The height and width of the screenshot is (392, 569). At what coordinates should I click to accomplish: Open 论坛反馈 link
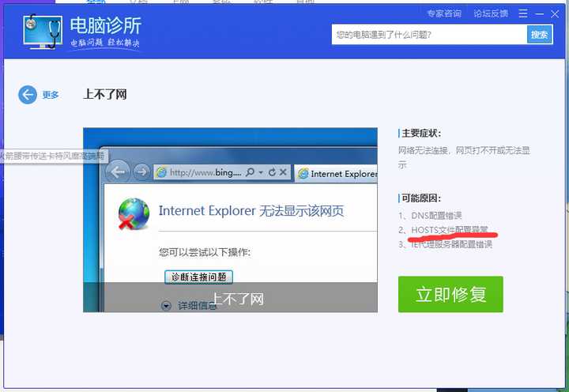pyautogui.click(x=491, y=13)
